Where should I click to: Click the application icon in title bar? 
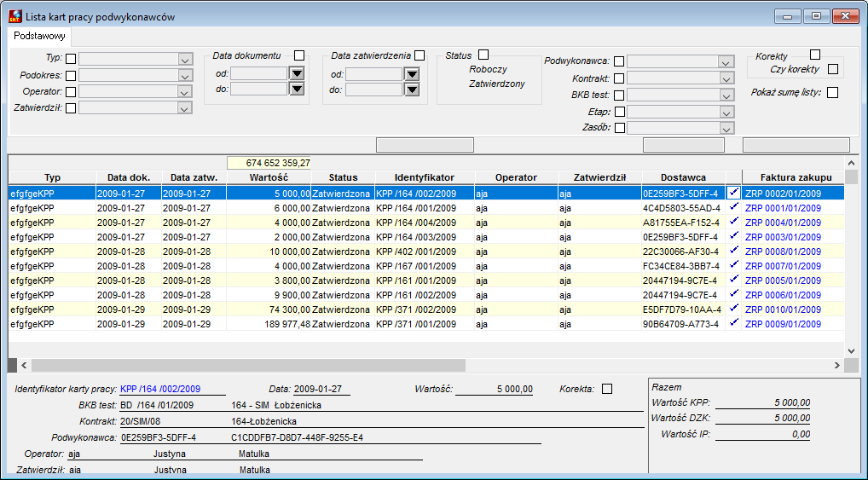coord(15,16)
